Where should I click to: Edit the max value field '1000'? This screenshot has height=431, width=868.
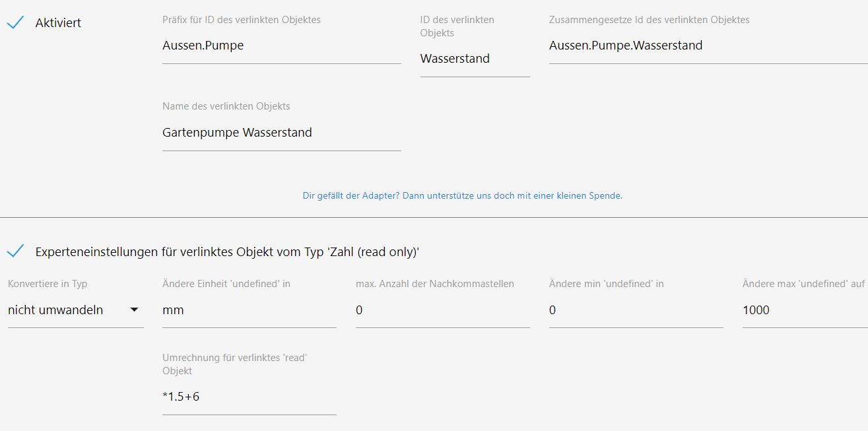[805, 310]
